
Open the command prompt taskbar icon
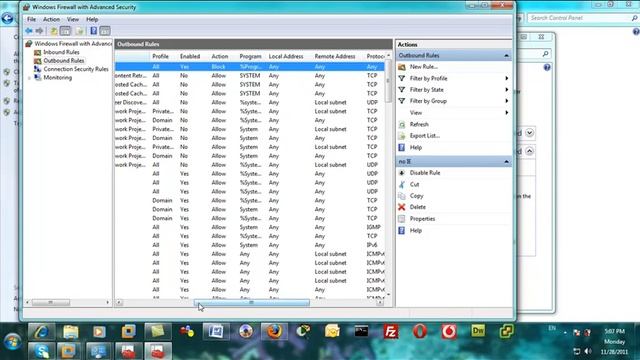point(361,331)
